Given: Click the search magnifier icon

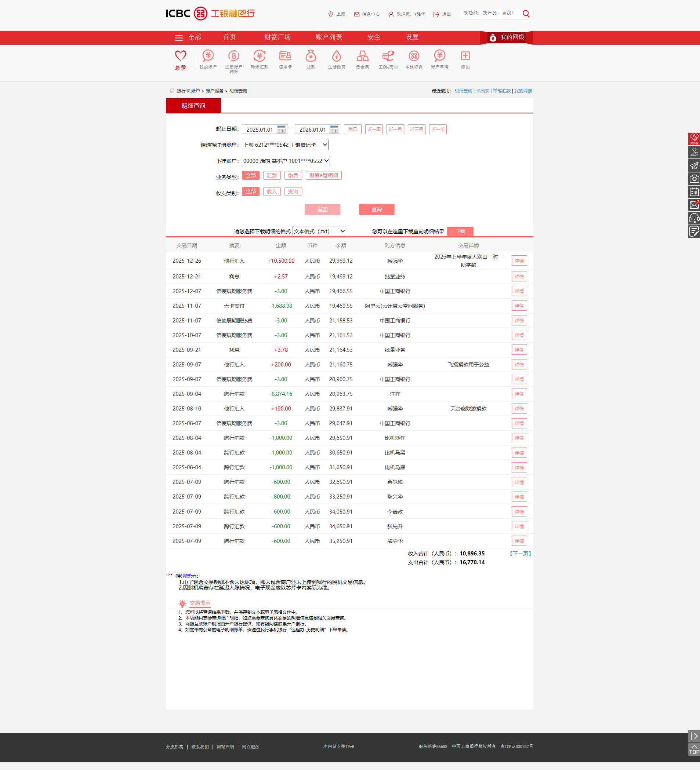Looking at the screenshot, I should (x=526, y=14).
